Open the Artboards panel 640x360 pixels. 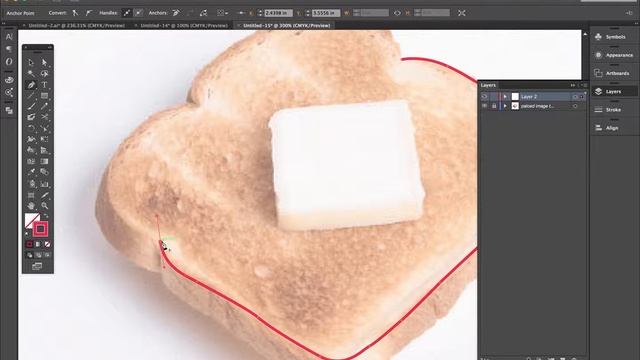pos(613,73)
